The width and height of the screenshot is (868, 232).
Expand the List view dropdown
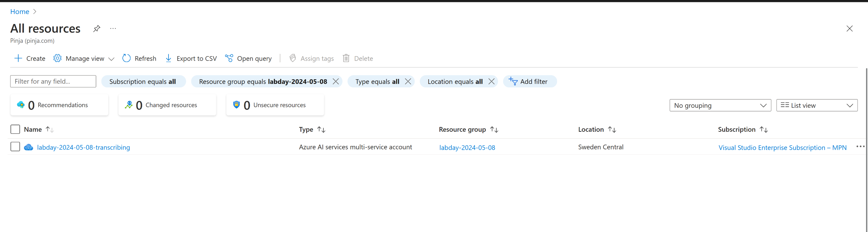point(817,105)
